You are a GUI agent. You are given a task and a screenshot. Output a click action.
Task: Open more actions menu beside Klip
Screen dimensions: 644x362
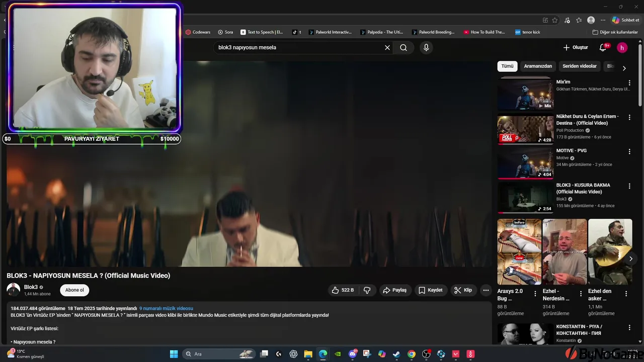pyautogui.click(x=486, y=290)
